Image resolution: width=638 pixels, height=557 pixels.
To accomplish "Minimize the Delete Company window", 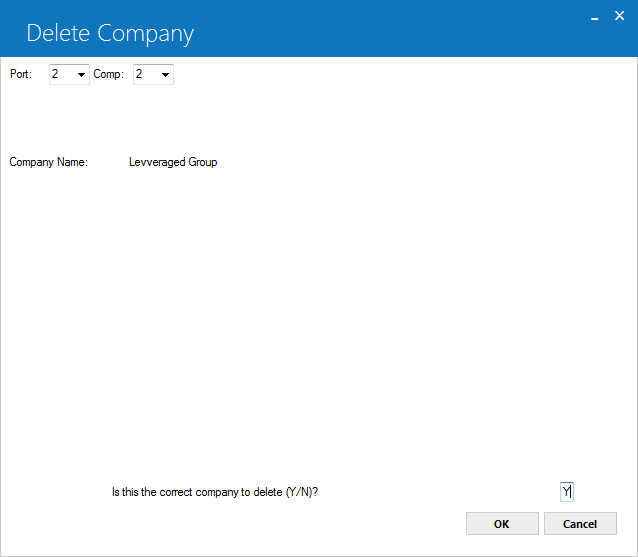I will (x=594, y=18).
